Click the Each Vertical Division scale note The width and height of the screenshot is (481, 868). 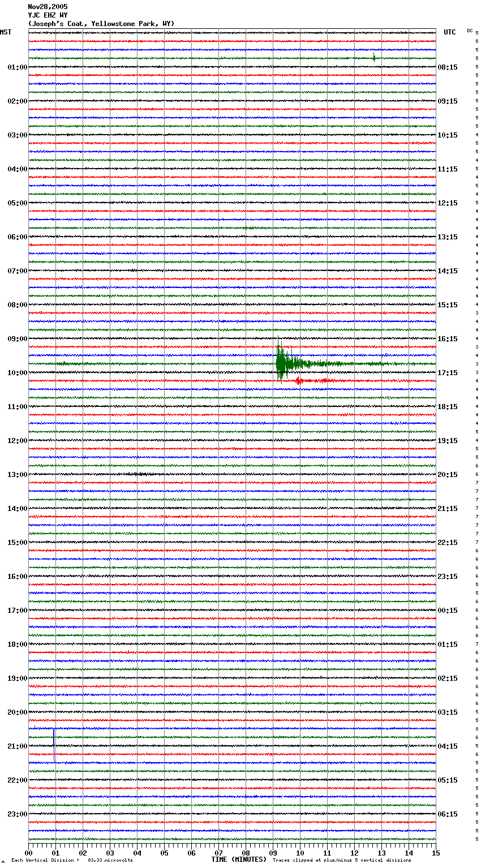click(72, 860)
